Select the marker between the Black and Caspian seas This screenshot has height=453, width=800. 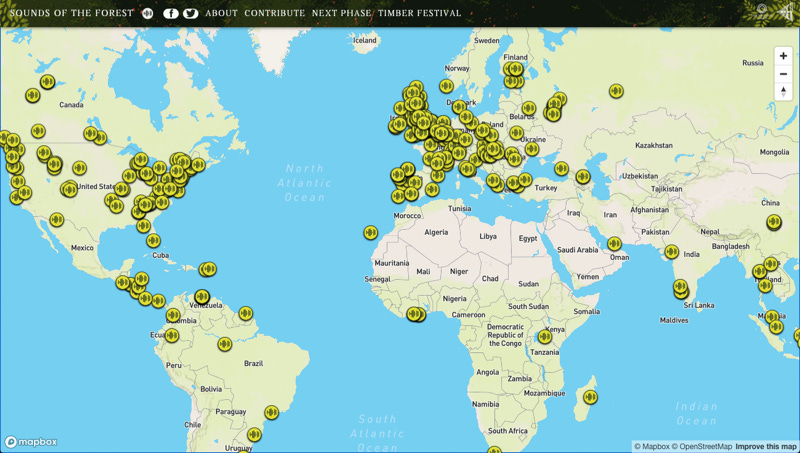(x=583, y=177)
